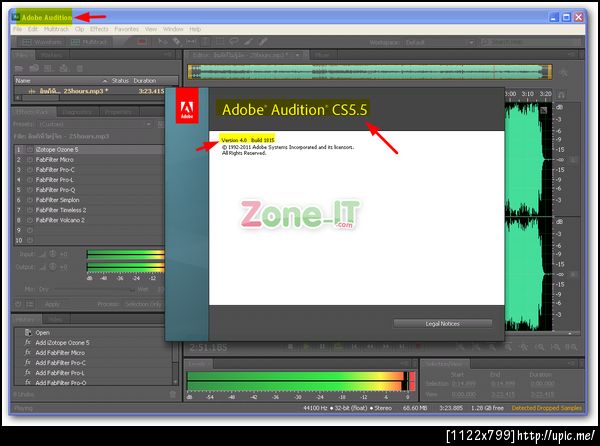Select the Time Selection tool
The width and height of the screenshot is (600, 446).
pos(205,42)
